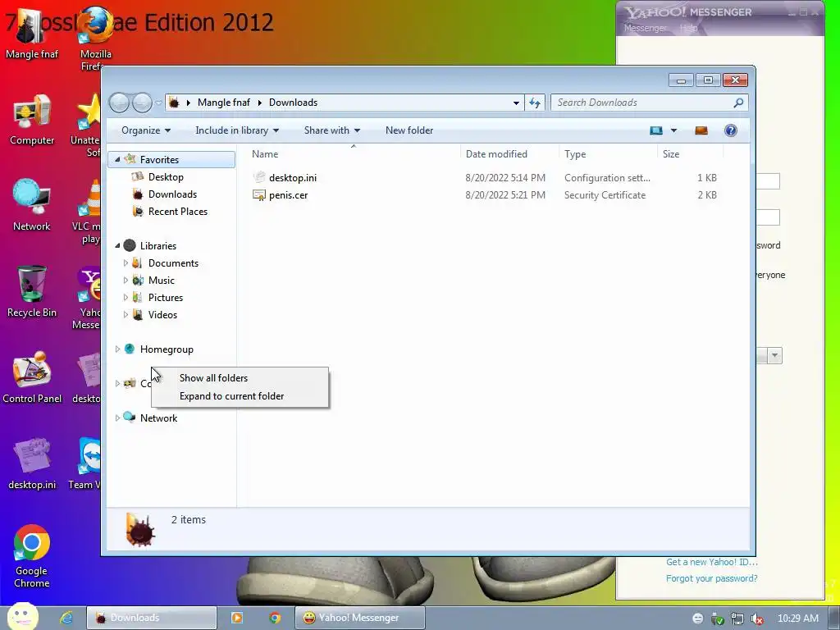Viewport: 840px width, 630px height.
Task: Open the address bar history dropdown arrow
Action: (x=516, y=103)
